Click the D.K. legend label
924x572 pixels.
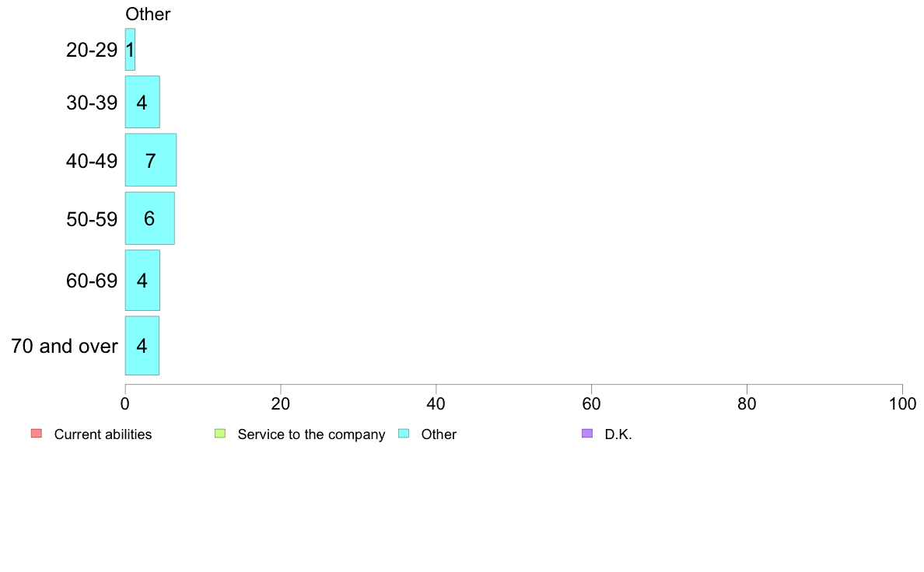(x=618, y=434)
